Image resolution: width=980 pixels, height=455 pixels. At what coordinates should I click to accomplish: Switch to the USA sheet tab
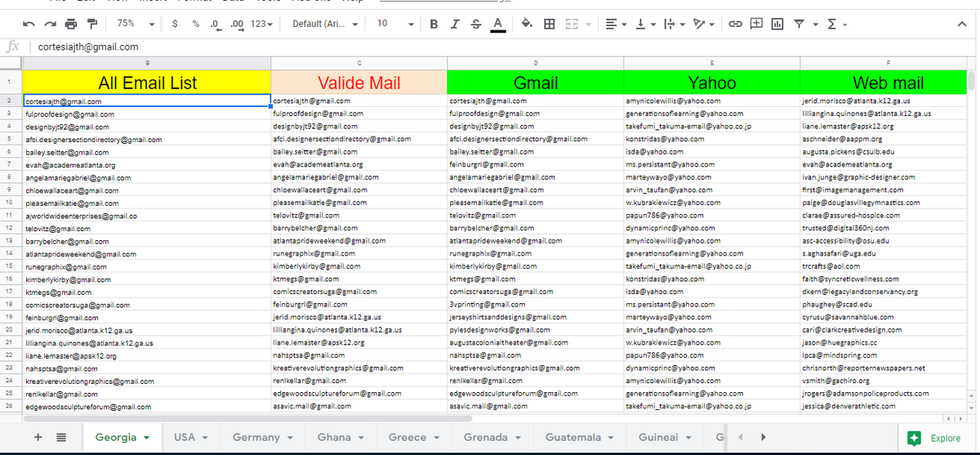[185, 437]
